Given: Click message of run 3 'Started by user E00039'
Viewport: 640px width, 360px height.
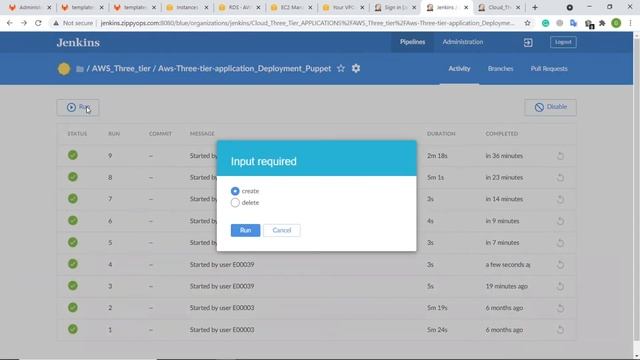Looking at the screenshot, I should click(222, 286).
